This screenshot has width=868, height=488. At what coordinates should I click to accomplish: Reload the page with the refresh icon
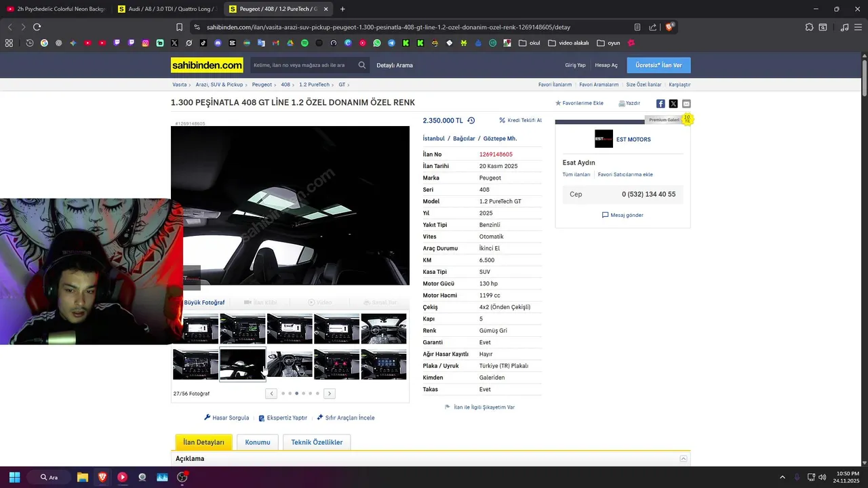tap(37, 27)
